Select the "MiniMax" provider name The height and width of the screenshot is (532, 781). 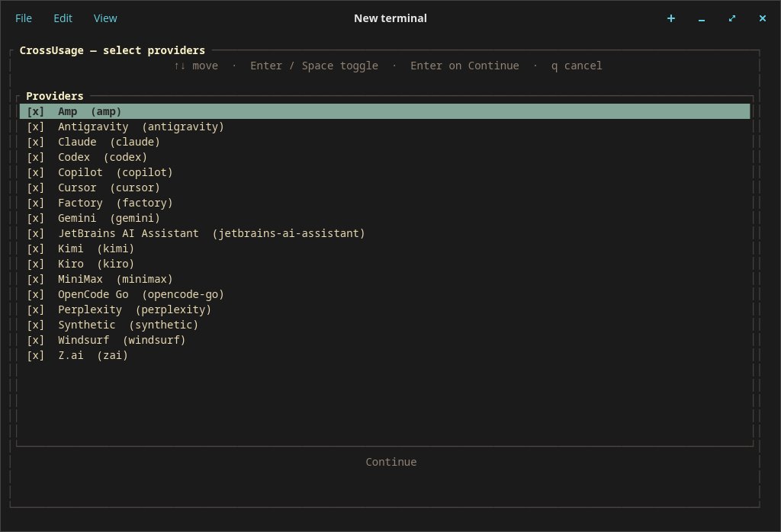pyautogui.click(x=80, y=279)
